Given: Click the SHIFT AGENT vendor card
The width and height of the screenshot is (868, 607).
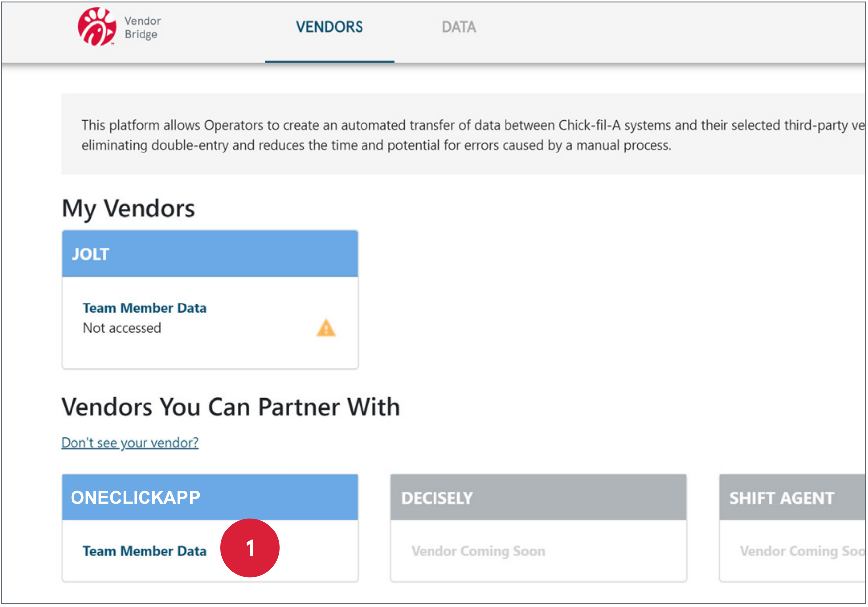Looking at the screenshot, I should (x=792, y=527).
